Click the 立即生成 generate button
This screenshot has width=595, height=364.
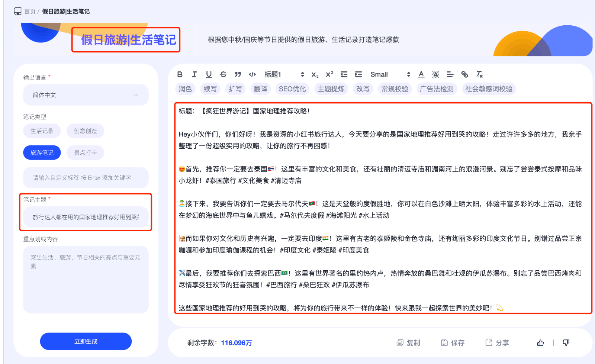point(86,341)
